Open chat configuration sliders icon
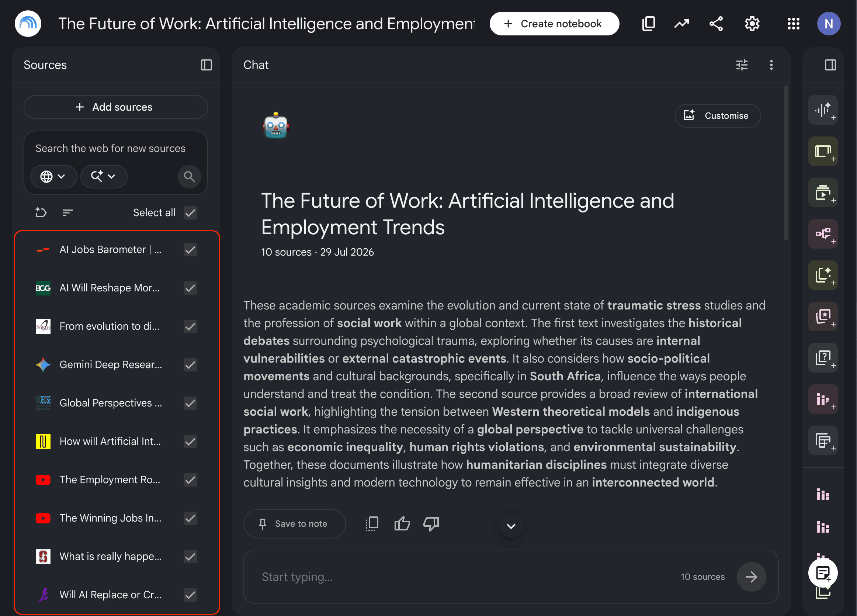This screenshot has width=857, height=616. point(742,65)
